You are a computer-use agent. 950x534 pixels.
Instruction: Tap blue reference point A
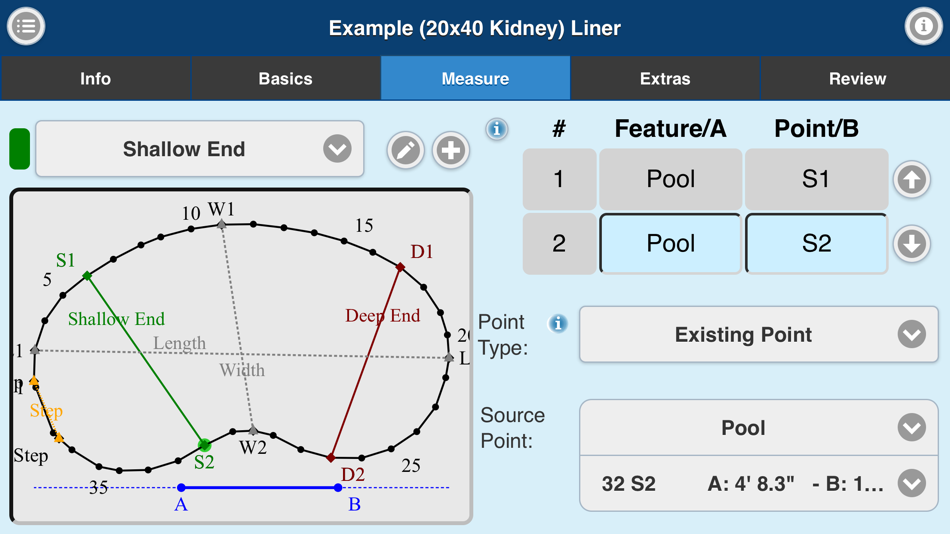pyautogui.click(x=181, y=487)
